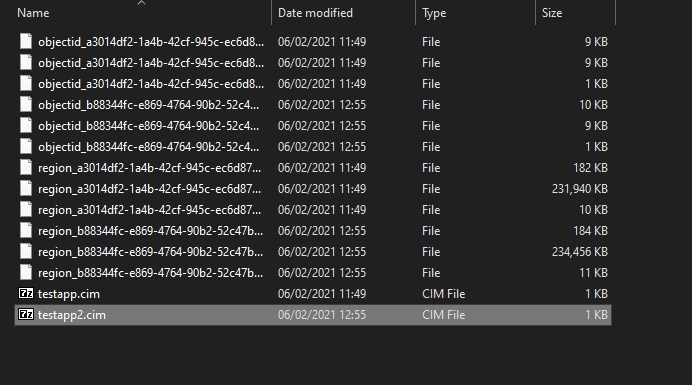Click file icon of the 231,940 KB region file

coord(26,189)
